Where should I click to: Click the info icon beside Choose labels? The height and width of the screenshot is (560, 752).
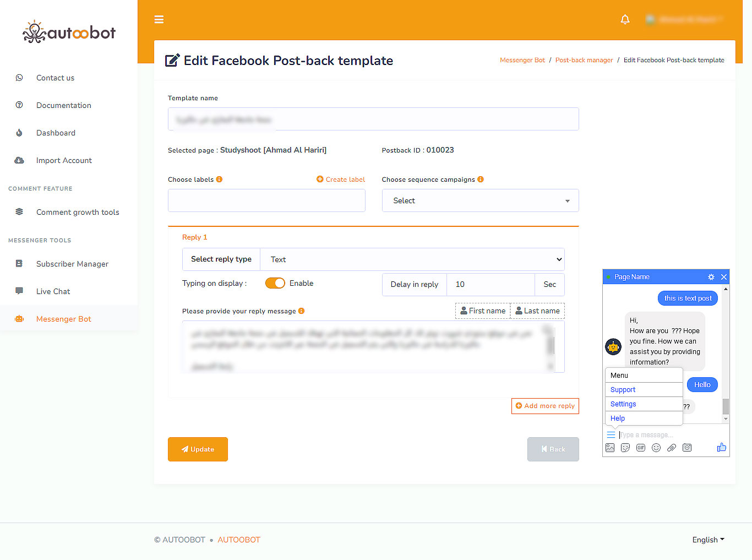click(x=219, y=180)
